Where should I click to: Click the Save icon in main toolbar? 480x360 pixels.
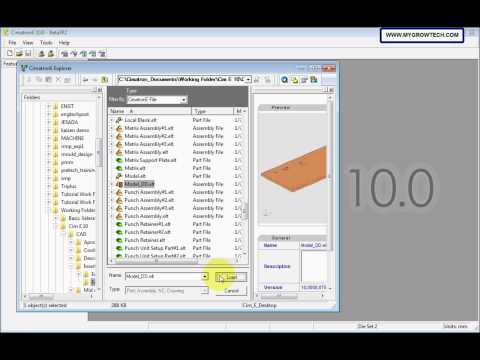pos(28,53)
